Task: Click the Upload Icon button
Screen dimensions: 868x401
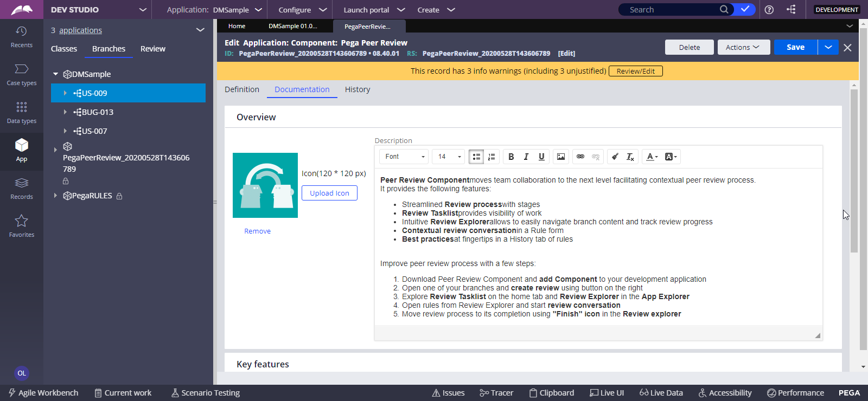Action: pyautogui.click(x=329, y=193)
